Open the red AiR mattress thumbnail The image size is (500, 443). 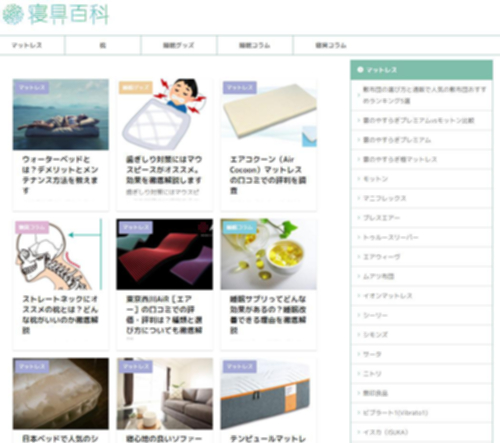point(165,254)
